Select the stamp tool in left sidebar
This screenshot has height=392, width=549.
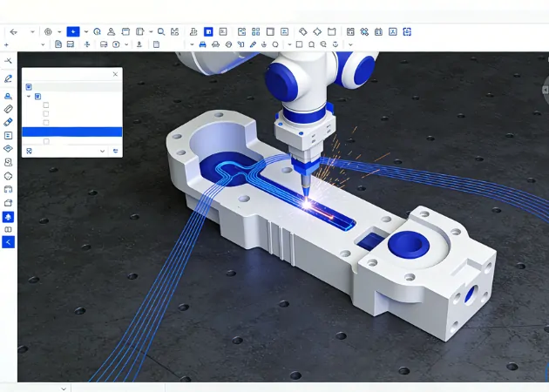pos(8,96)
